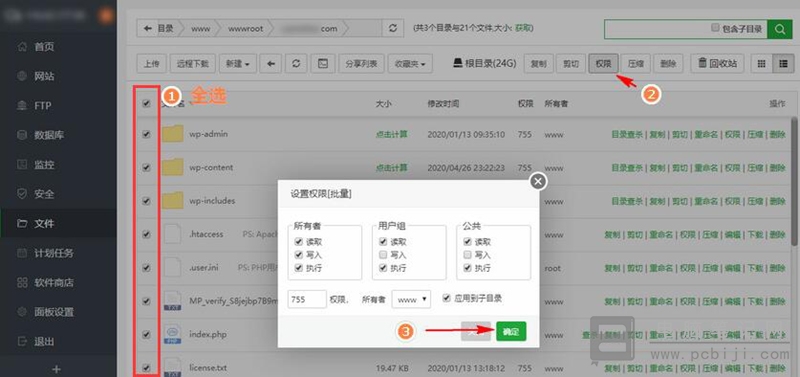
Task: Click 复制 in top toolbar
Action: tap(538, 64)
